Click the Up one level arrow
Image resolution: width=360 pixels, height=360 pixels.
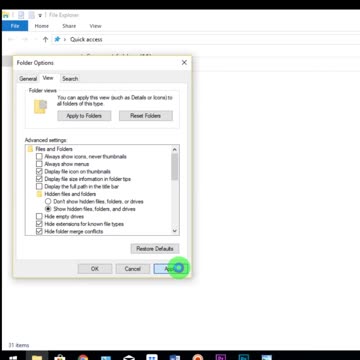[x=45, y=39]
